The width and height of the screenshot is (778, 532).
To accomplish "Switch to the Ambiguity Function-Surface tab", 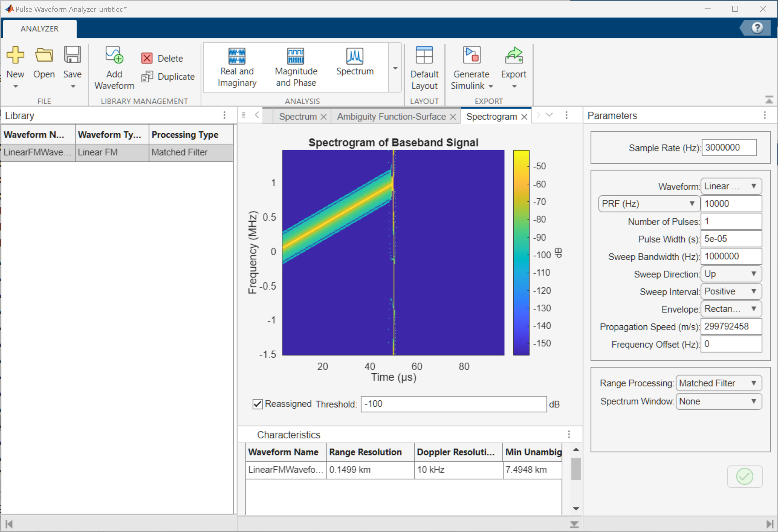I will click(391, 116).
